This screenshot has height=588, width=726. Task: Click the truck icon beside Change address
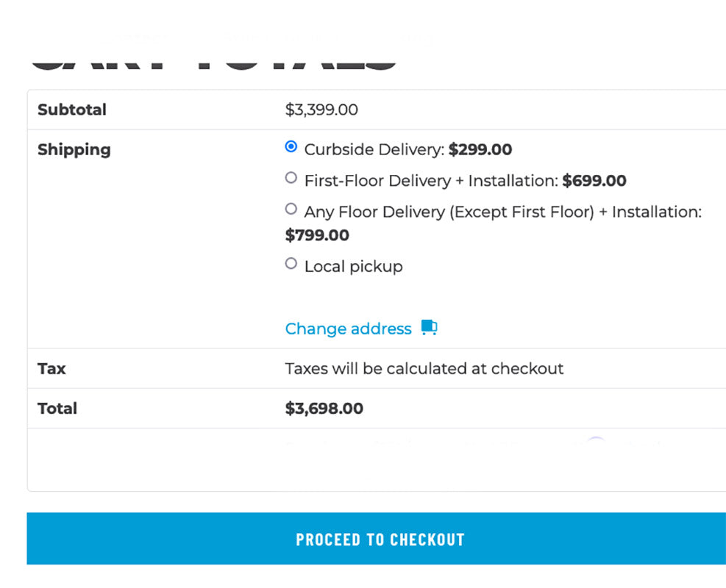429,328
